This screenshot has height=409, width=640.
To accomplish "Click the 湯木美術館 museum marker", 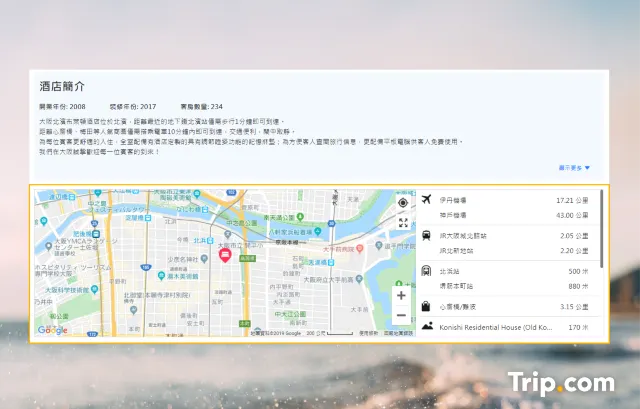I will (161, 276).
